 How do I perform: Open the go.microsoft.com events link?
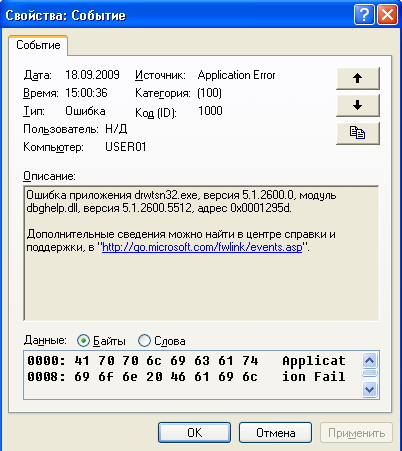click(x=202, y=247)
